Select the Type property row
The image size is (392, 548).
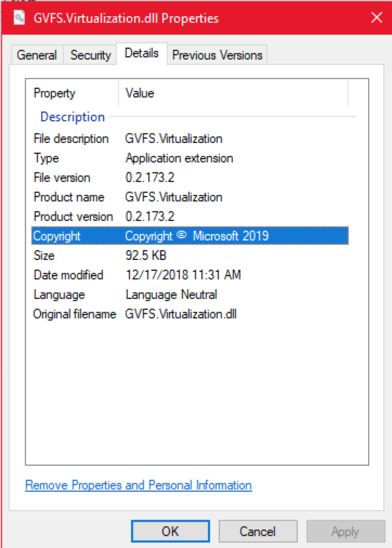[x=190, y=158]
